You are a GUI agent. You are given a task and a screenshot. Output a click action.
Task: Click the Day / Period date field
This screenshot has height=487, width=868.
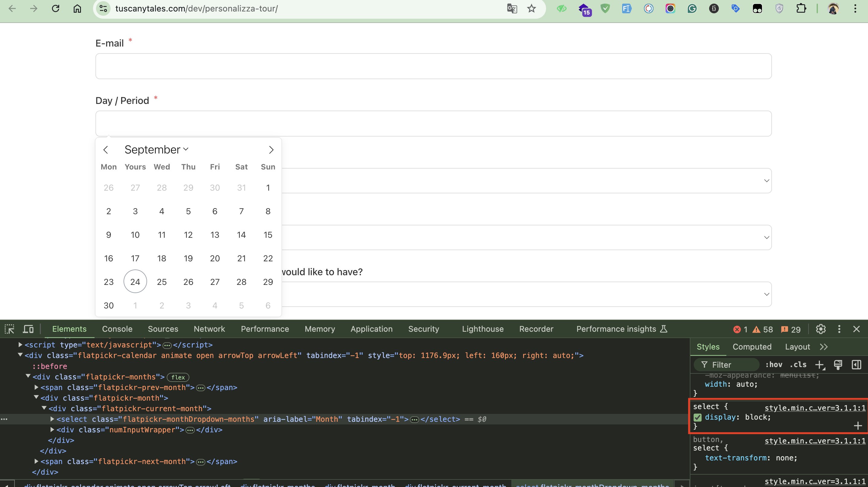click(x=433, y=123)
